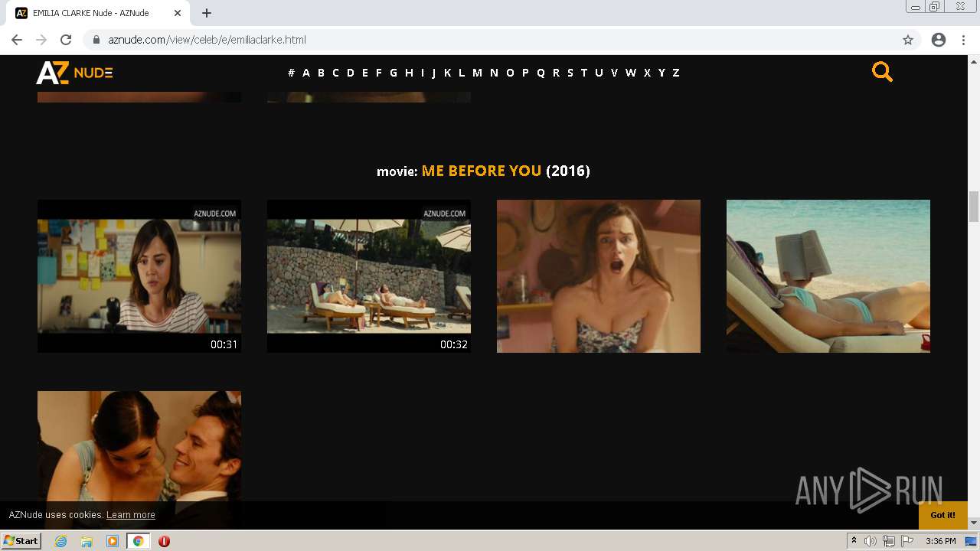This screenshot has height=551, width=980.
Task: Select letter M in the alphabet navigation
Action: [477, 73]
